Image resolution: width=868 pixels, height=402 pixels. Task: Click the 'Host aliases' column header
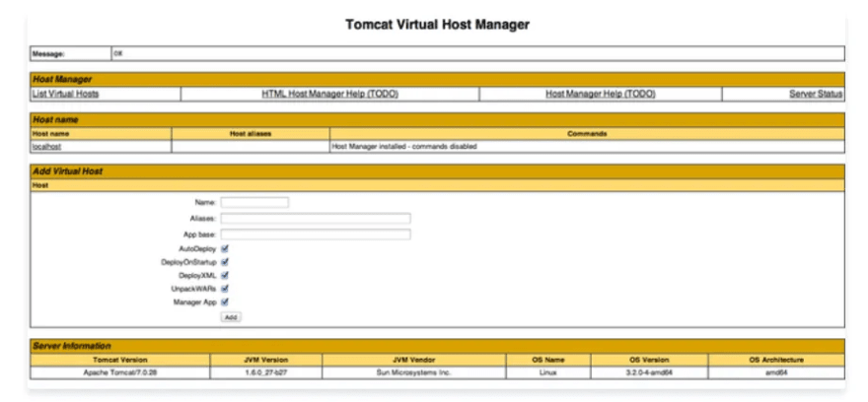(x=251, y=134)
